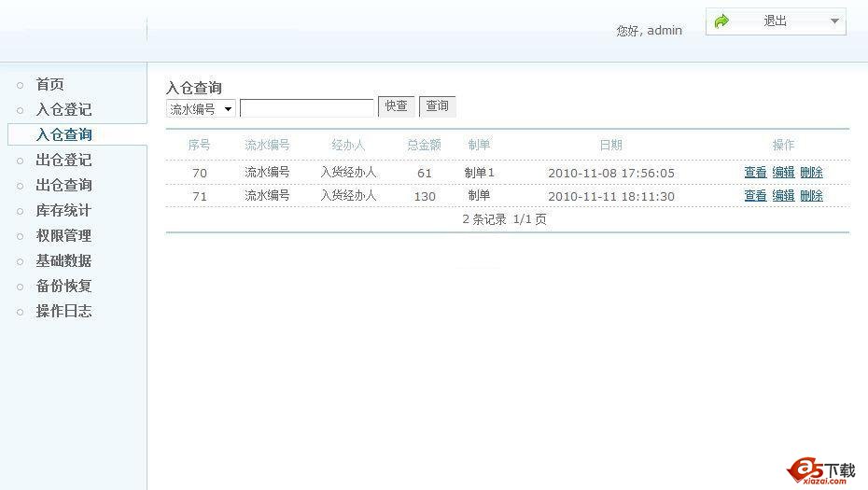Screen dimensions: 868x490
Task: Click 流水编号 cell in row 71
Action: click(x=267, y=195)
